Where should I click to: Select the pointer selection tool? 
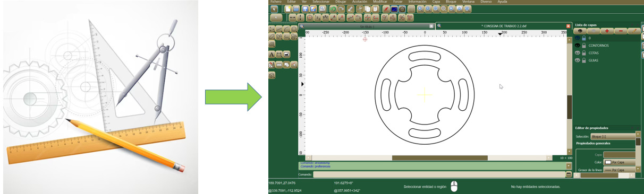(274, 9)
